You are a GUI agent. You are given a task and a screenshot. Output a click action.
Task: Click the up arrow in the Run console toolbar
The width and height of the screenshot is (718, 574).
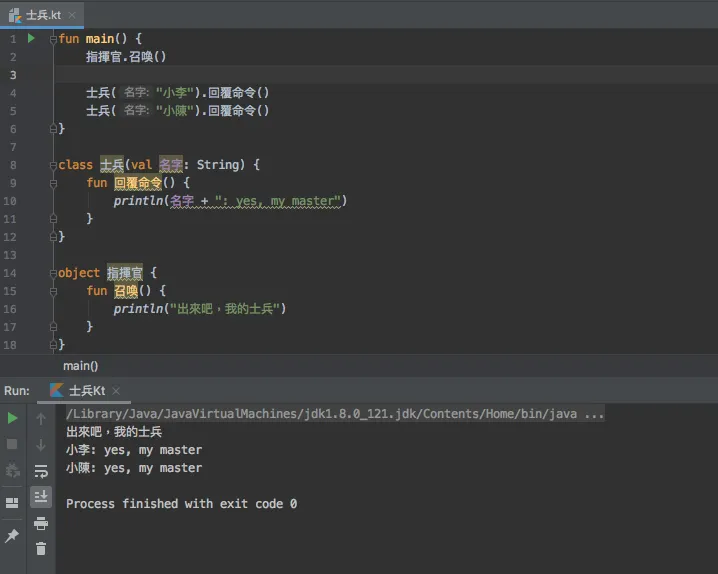click(x=41, y=418)
